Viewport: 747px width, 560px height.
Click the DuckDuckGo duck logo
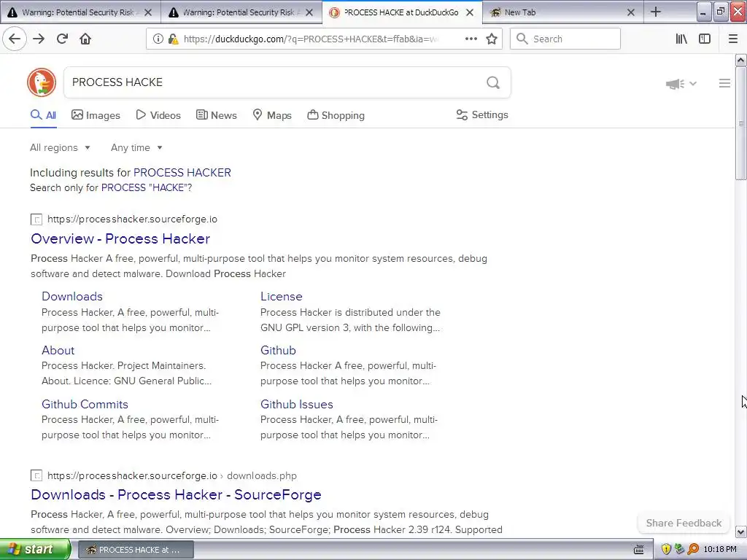42,82
